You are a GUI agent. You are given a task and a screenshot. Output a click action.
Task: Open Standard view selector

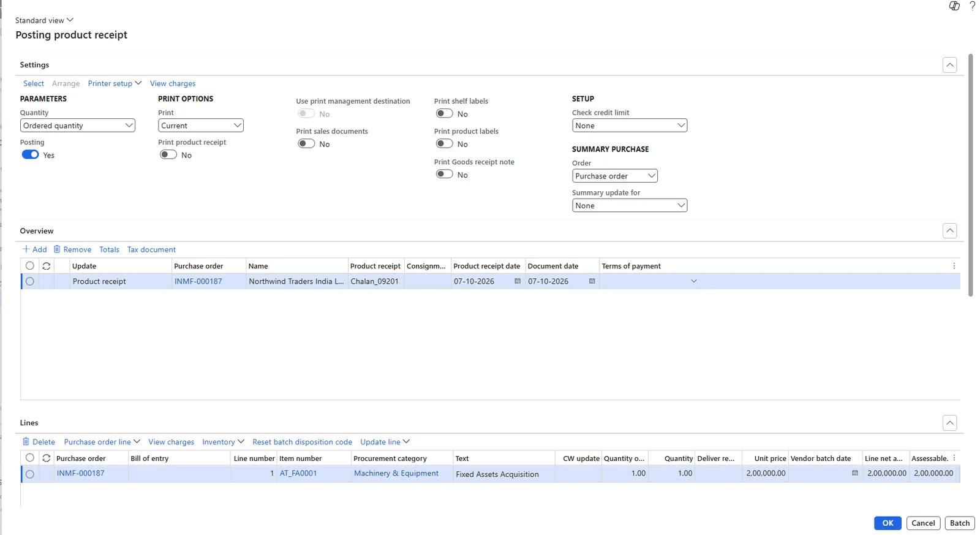[44, 20]
